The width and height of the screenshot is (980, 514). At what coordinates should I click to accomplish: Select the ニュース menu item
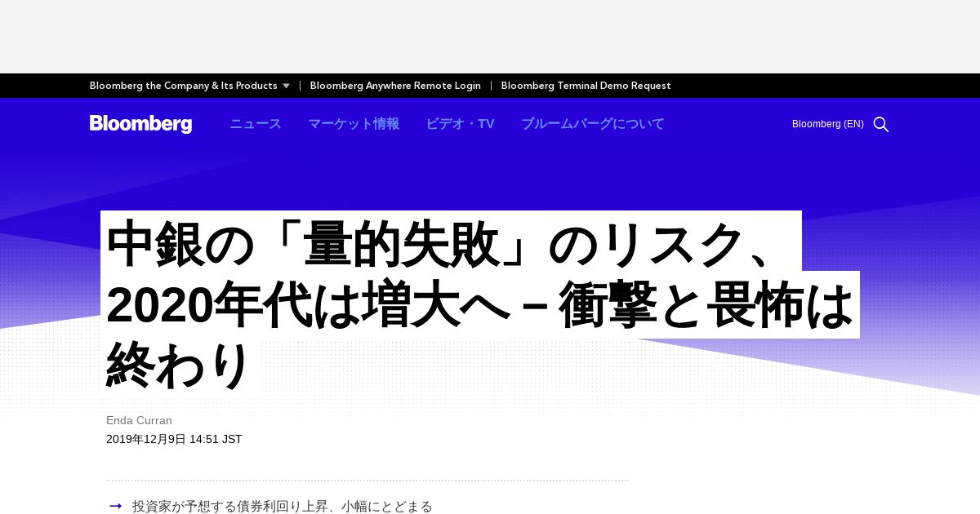[x=256, y=124]
